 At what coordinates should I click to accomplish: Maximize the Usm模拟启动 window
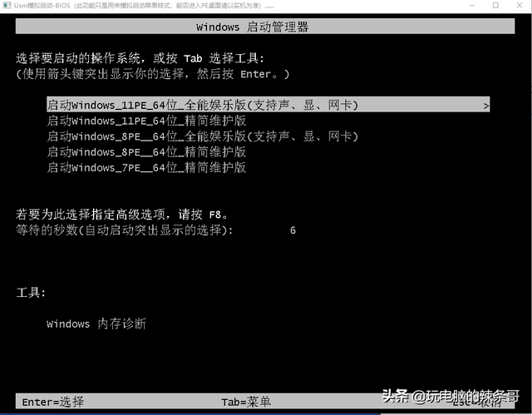(x=495, y=6)
